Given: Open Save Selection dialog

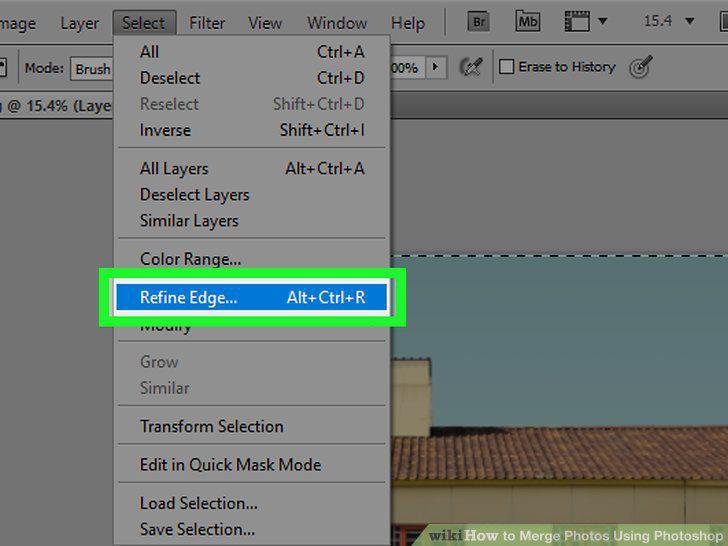Looking at the screenshot, I should pyautogui.click(x=252, y=529).
